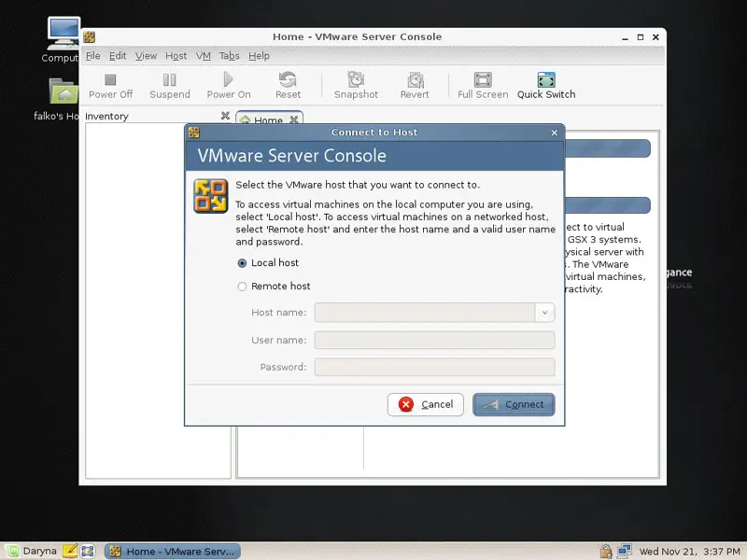Close the Inventory panel
Viewport: 747px width, 560px height.
tap(225, 116)
